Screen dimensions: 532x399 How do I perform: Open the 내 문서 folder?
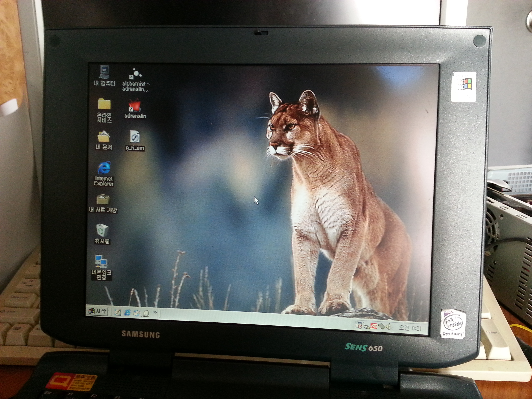(x=104, y=140)
